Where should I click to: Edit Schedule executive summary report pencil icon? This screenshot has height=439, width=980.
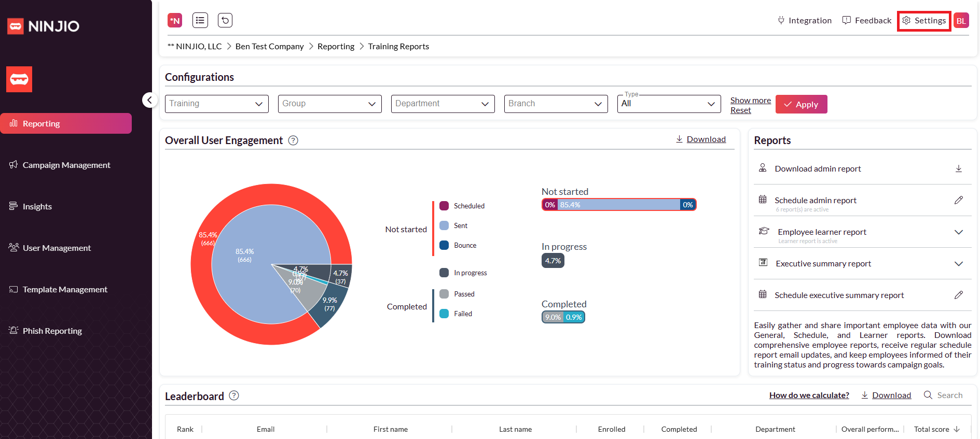958,295
